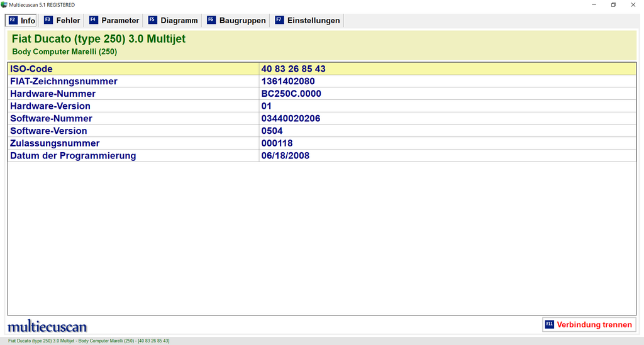Click the Multiecuscan title bar app icon

click(x=4, y=5)
